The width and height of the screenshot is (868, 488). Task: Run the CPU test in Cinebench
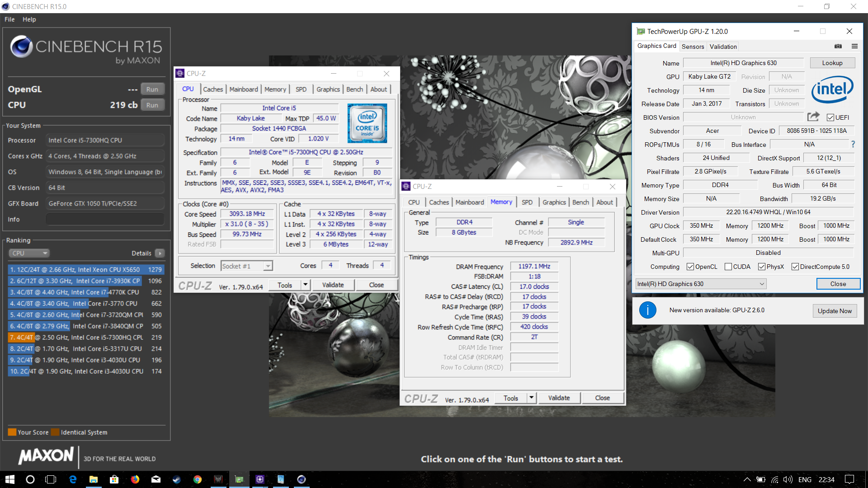[152, 105]
